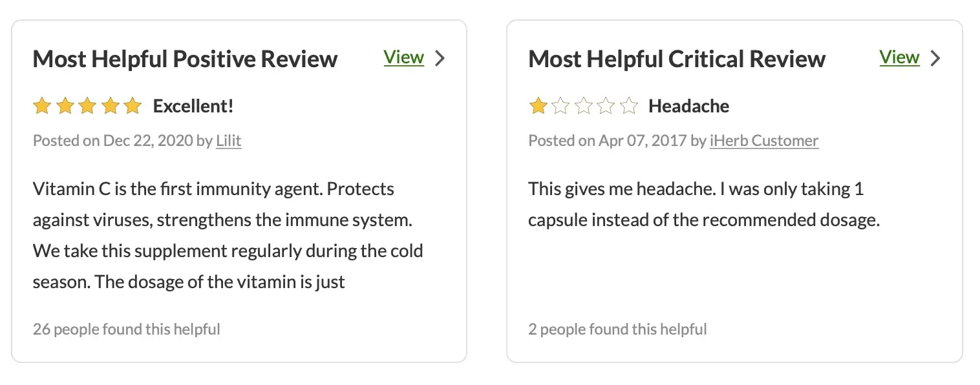Click the last empty star on the critical review
This screenshot has width=980, height=385.
[x=629, y=105]
